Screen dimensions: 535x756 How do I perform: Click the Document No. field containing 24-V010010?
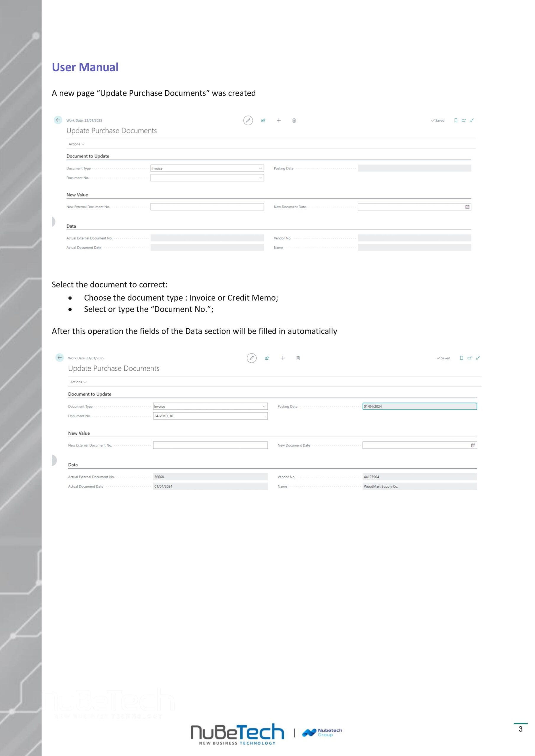click(x=210, y=416)
